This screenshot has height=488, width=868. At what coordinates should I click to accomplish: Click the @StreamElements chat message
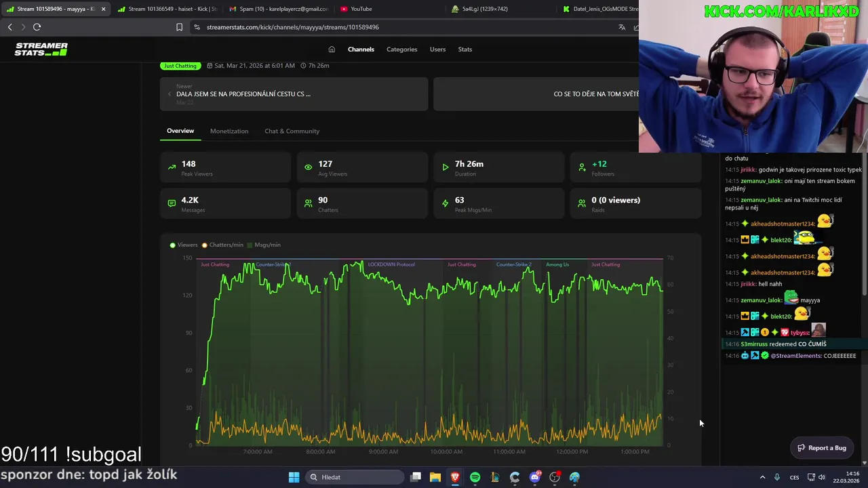point(791,356)
